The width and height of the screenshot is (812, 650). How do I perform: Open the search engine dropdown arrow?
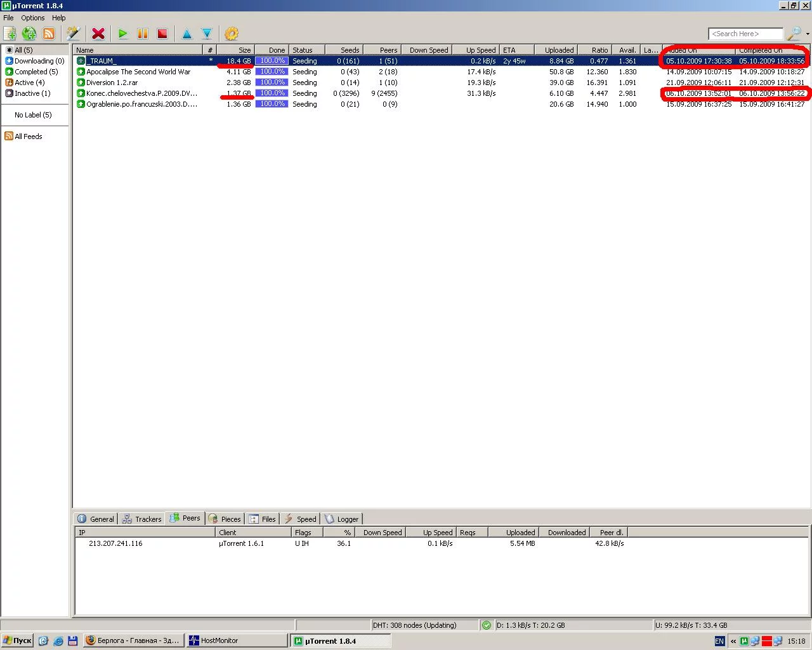(808, 34)
